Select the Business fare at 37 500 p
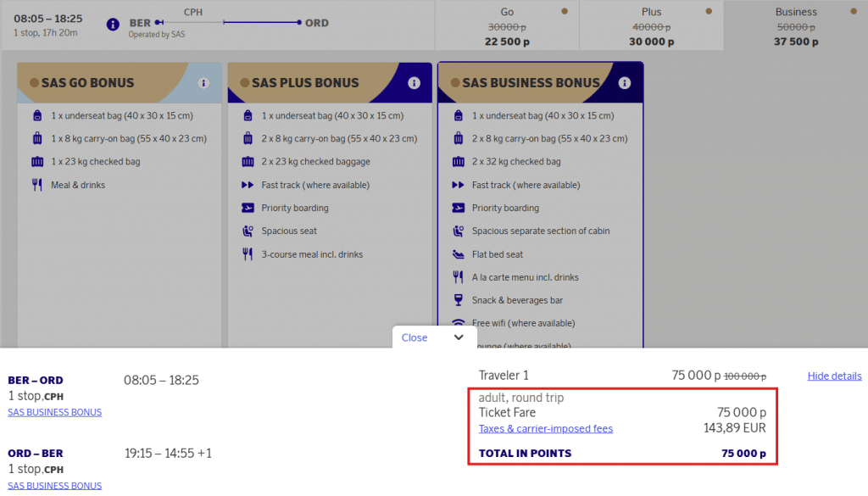 (x=795, y=26)
